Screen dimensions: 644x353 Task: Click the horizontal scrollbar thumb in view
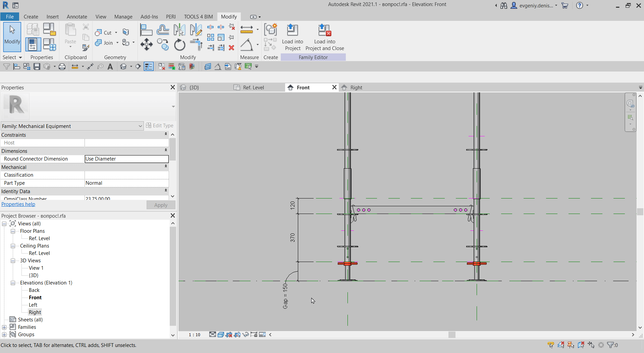coord(452,335)
